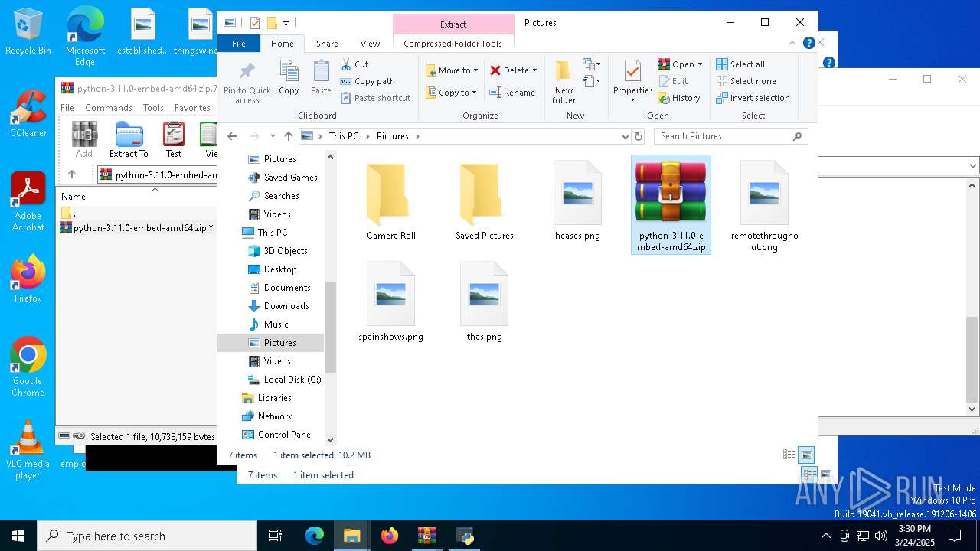Select Local Disk (C:) in tree
Viewport: 980px width, 551px height.
[x=284, y=380]
